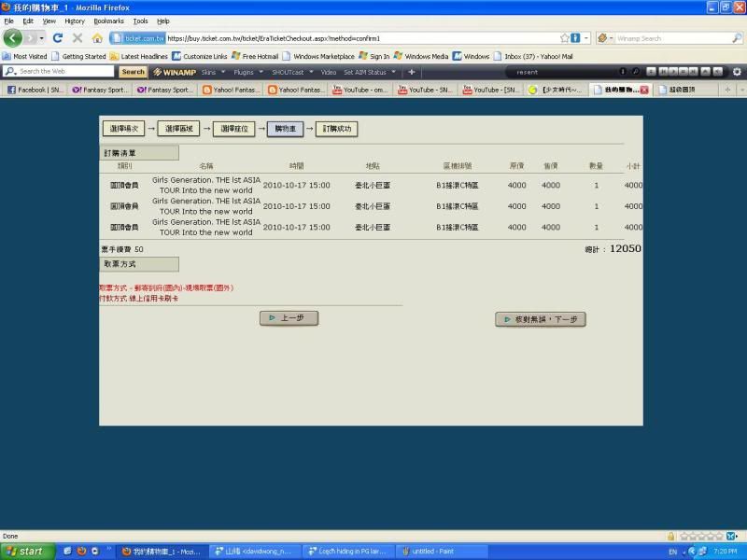The width and height of the screenshot is (747, 560).
Task: Click the green Back navigation arrow
Action: click(x=13, y=38)
